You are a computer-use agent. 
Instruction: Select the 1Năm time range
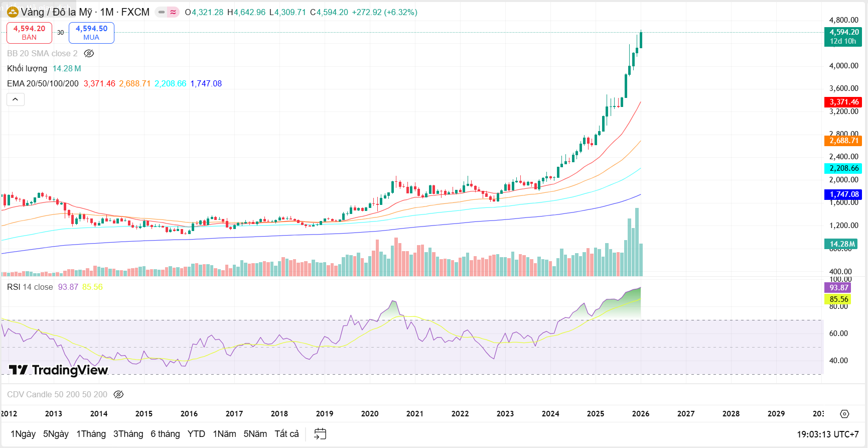(224, 434)
